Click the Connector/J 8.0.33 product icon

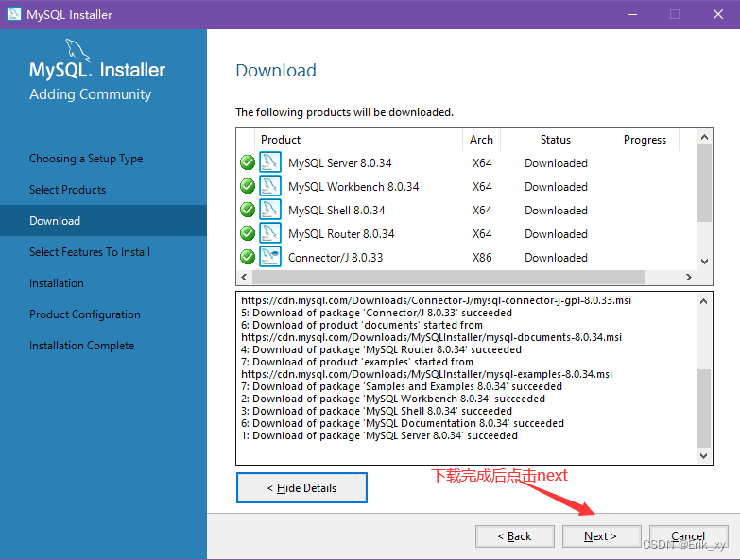[x=270, y=257]
